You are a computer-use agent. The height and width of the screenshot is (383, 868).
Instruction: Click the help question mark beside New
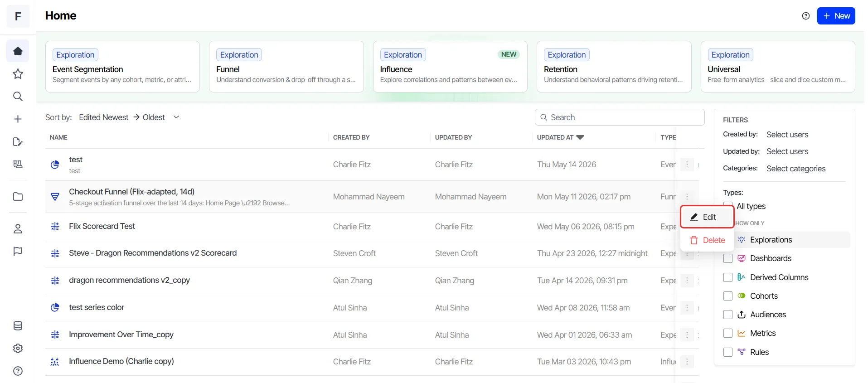805,16
